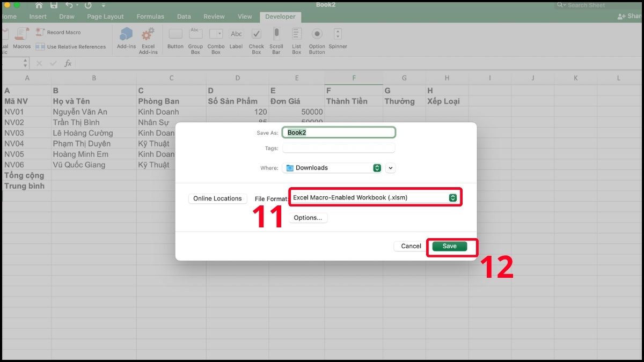Switch to the Data tab

tap(184, 17)
